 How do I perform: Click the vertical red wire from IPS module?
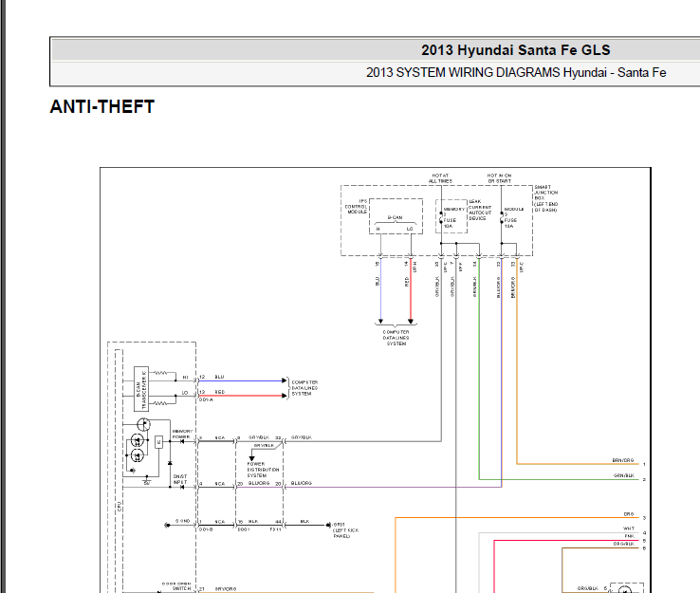(x=411, y=289)
